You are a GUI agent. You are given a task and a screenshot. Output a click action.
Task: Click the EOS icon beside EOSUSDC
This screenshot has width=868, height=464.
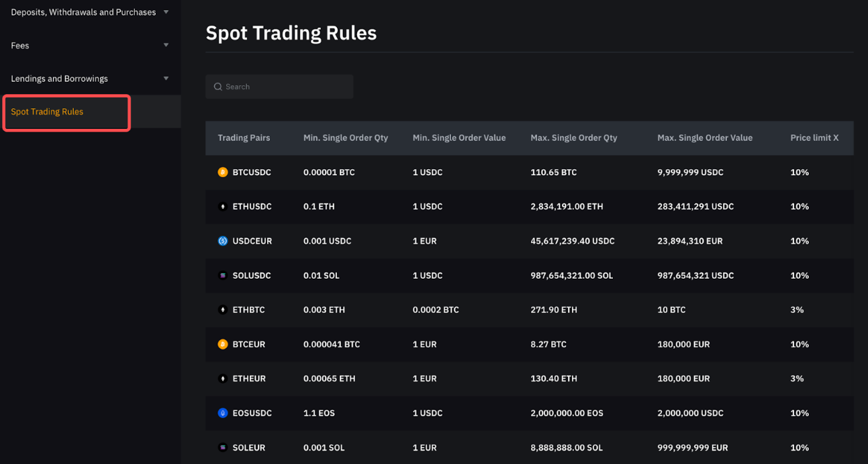coord(223,414)
